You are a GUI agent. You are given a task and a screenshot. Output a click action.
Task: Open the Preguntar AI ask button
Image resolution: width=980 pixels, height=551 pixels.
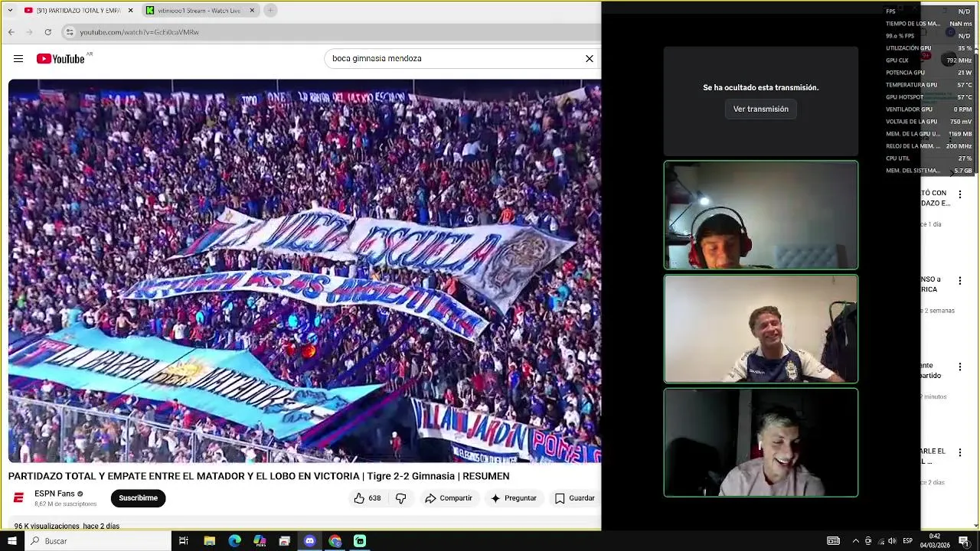click(x=513, y=498)
